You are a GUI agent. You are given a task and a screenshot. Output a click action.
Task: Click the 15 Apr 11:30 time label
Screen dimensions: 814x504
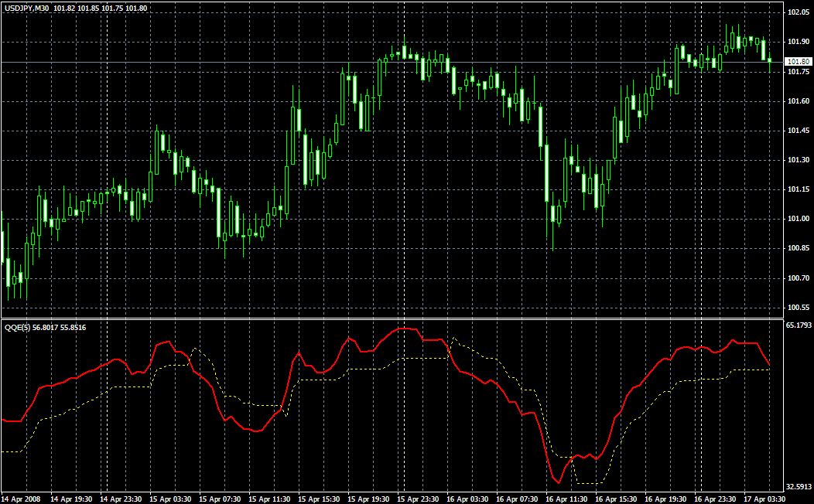coord(269,499)
